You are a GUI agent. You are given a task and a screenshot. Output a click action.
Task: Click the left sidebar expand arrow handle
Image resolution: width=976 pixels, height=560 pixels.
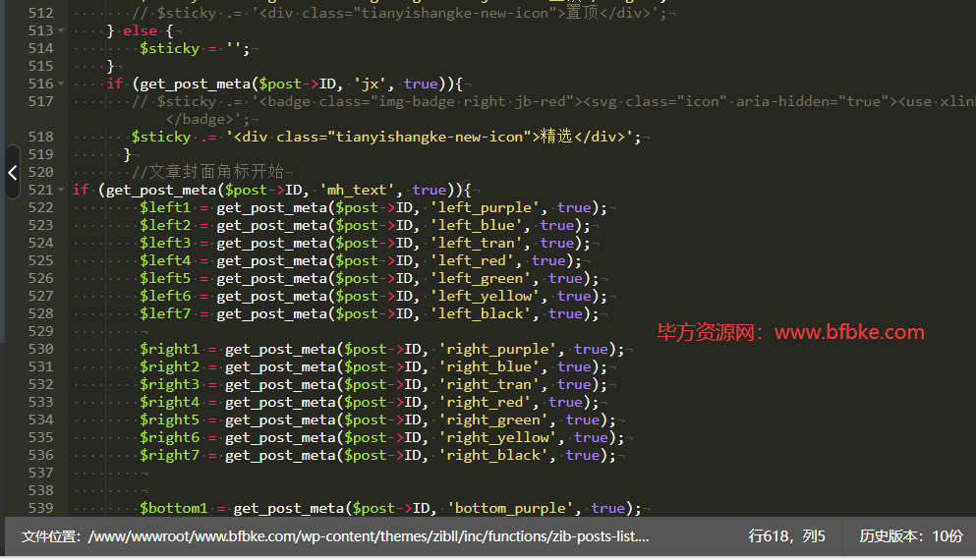point(12,173)
